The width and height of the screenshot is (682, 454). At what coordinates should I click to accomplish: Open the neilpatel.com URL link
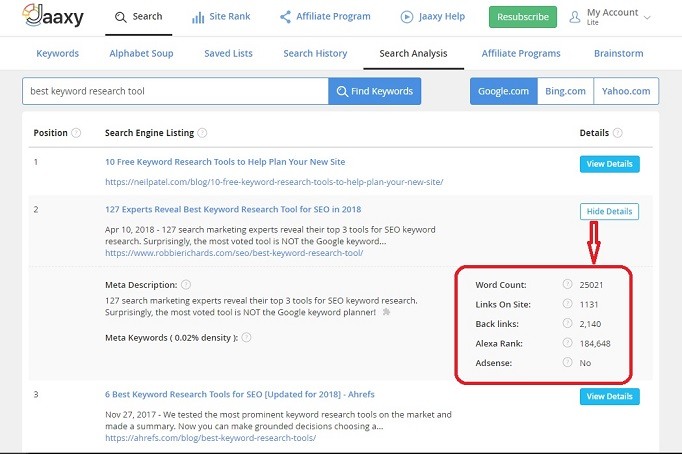pyautogui.click(x=274, y=182)
